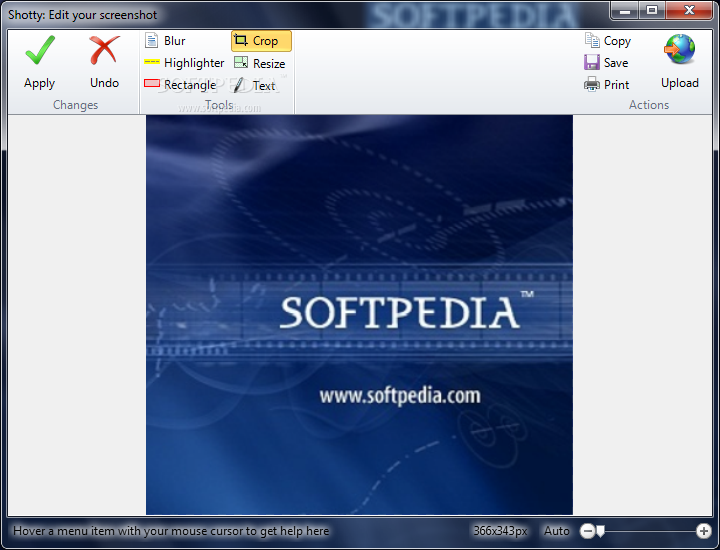Maximize the Shotty window
Screen dimensions: 720x550
point(652,10)
